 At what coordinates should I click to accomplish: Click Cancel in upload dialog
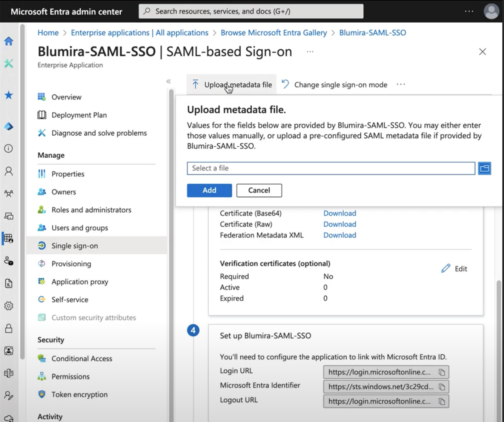[259, 190]
